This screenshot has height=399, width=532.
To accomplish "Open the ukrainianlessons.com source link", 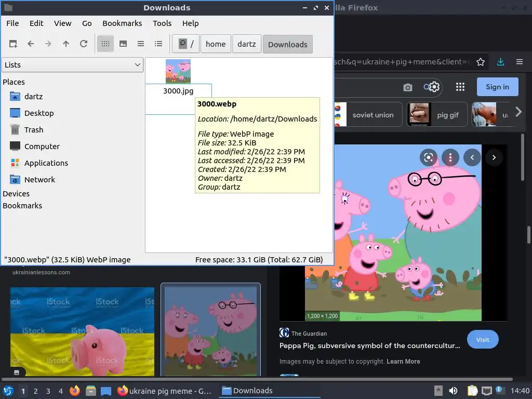I will click(x=41, y=272).
